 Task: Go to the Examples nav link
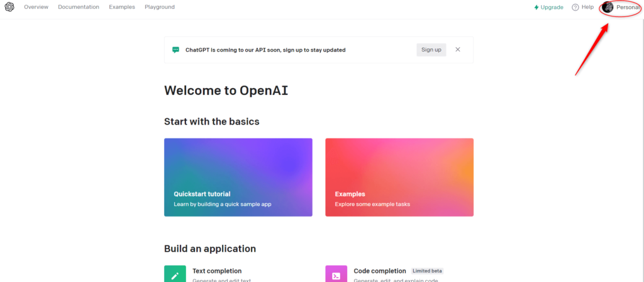point(122,7)
